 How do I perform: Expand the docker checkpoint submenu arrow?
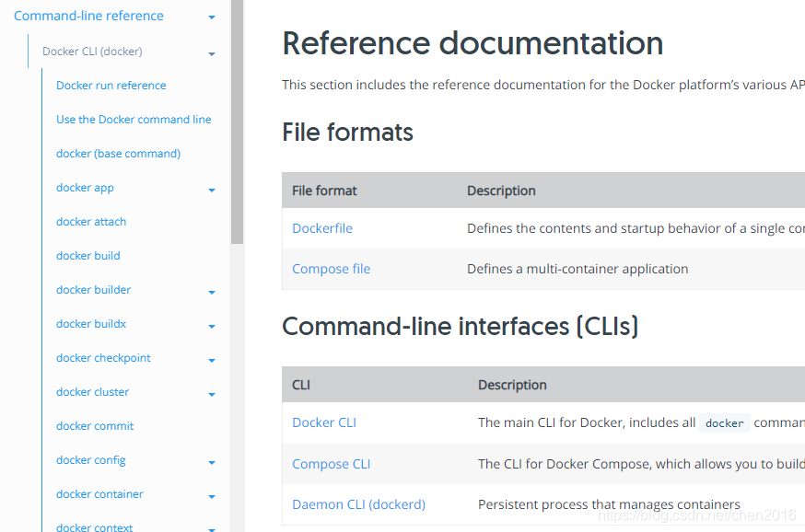pos(212,361)
